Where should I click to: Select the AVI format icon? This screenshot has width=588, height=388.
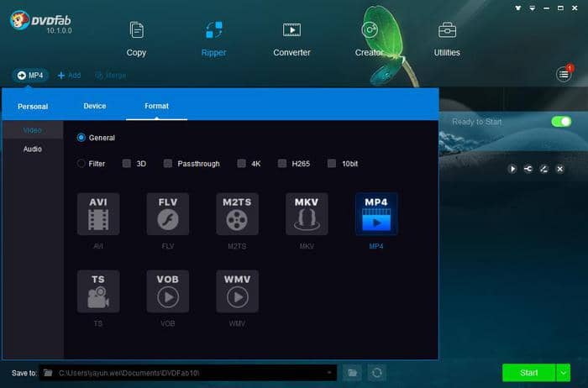tap(98, 214)
